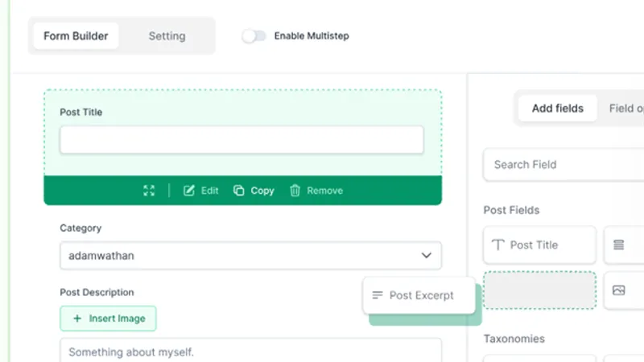Viewport: 644px width, 362px height.
Task: Click the Copy icon in green toolbar
Action: click(238, 191)
